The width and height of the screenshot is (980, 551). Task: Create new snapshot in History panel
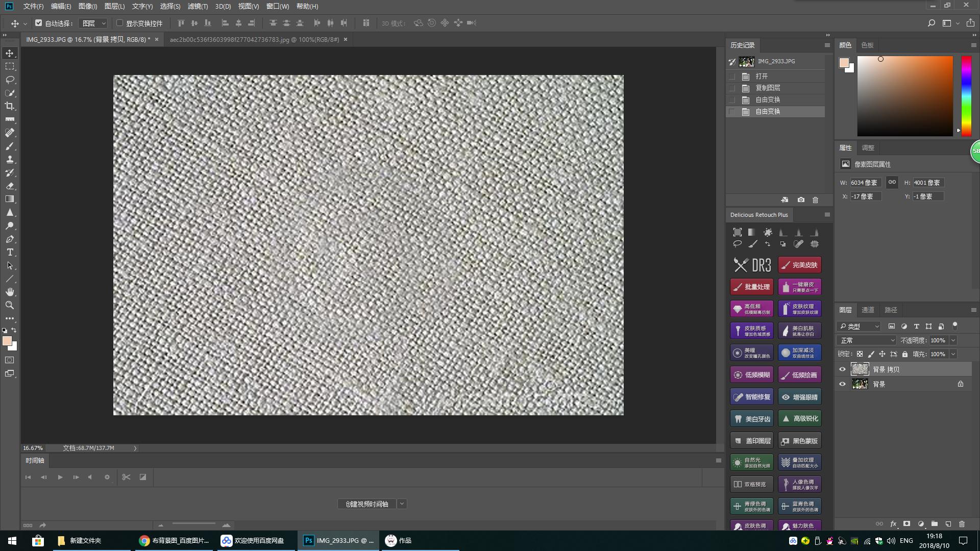point(801,200)
